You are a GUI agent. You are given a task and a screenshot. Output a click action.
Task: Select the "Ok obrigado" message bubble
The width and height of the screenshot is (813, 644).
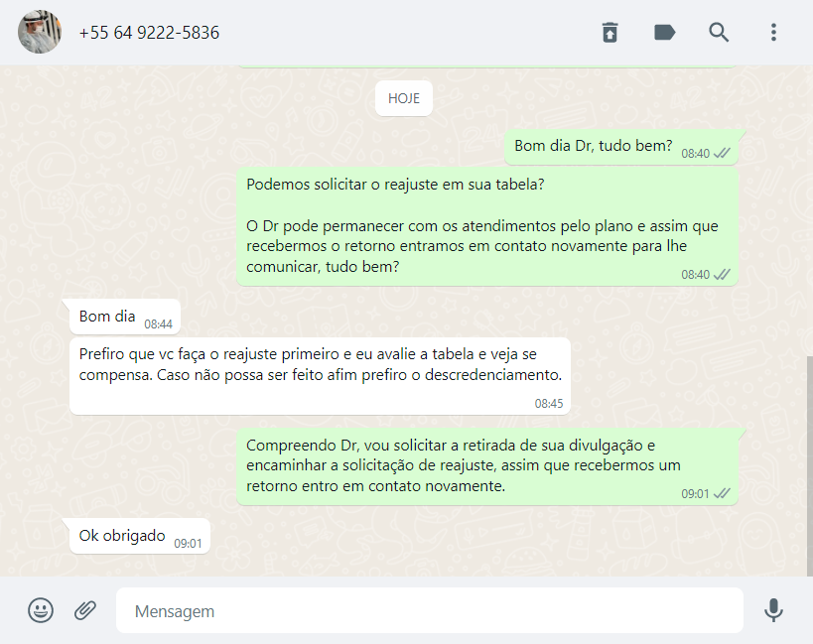(140, 536)
